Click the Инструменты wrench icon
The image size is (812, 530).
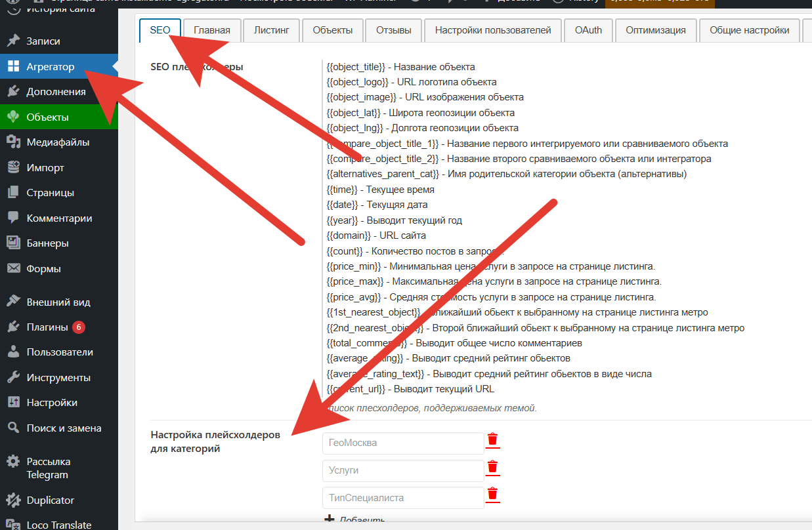[13, 378]
